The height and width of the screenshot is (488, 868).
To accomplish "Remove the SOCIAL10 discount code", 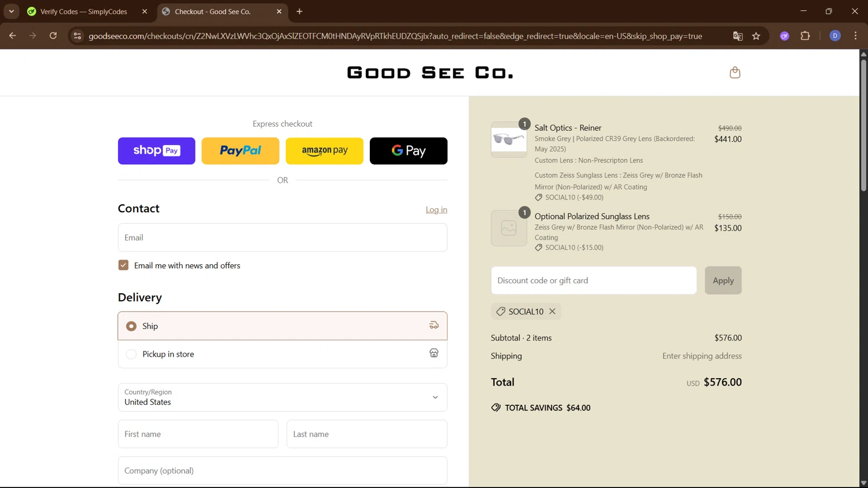I will coord(553,311).
